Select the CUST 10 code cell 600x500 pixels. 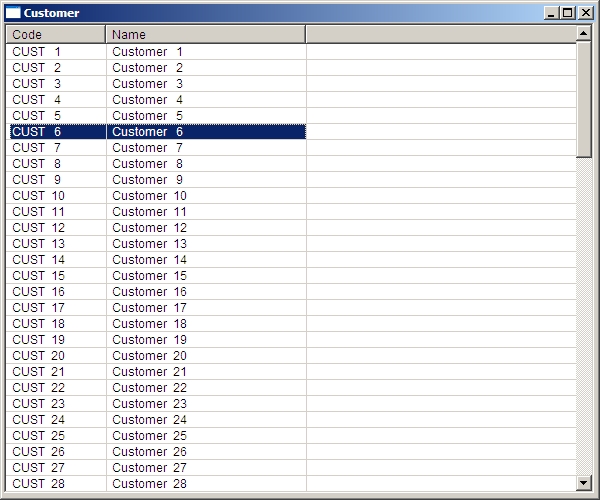(56, 195)
